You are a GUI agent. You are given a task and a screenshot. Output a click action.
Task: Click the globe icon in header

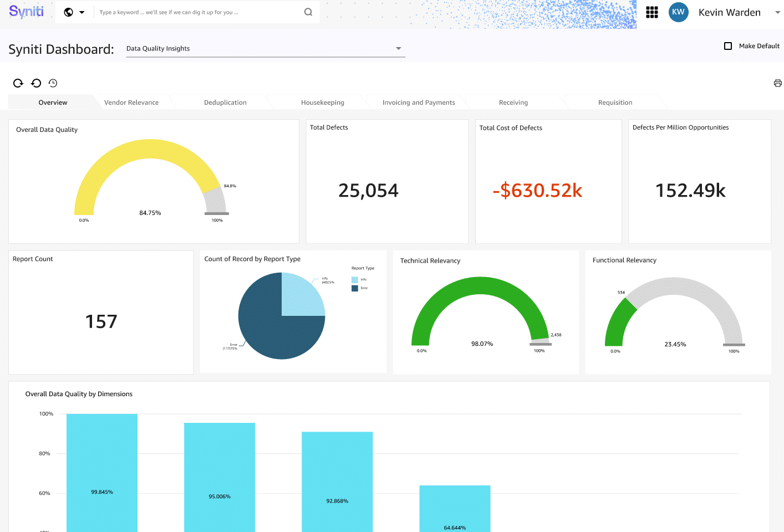(x=69, y=12)
